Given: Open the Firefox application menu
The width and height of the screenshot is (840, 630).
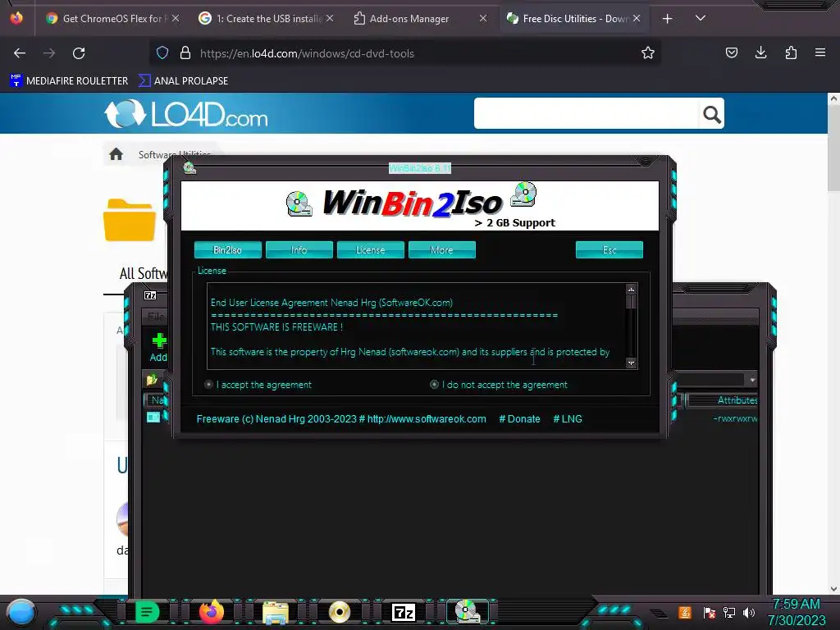Looking at the screenshot, I should 819,52.
